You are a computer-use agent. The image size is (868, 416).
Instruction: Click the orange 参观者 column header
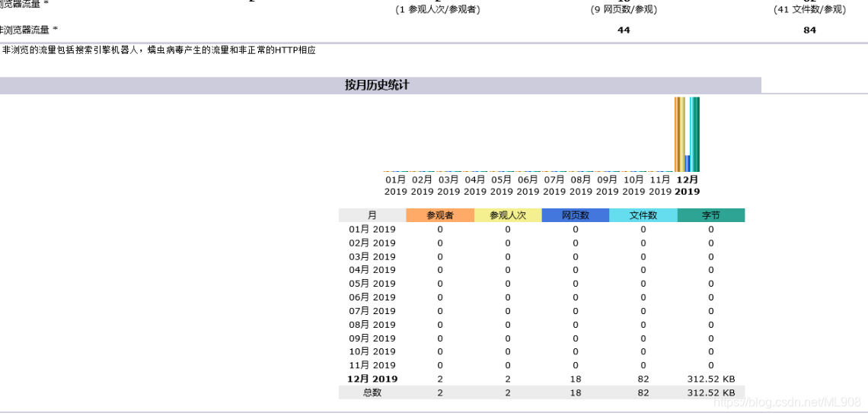click(x=440, y=215)
